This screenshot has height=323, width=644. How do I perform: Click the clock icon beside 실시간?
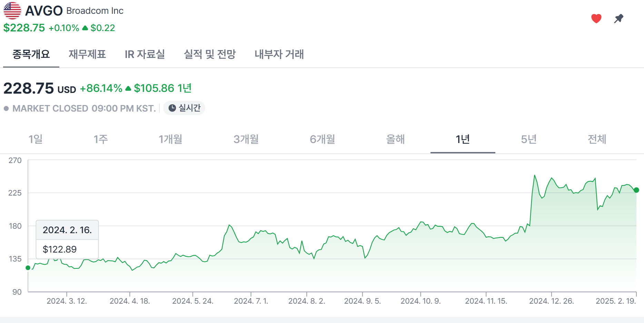[172, 108]
